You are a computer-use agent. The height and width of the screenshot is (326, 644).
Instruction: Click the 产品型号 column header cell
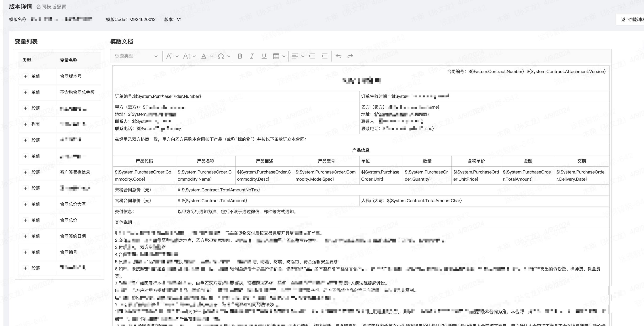(x=327, y=161)
